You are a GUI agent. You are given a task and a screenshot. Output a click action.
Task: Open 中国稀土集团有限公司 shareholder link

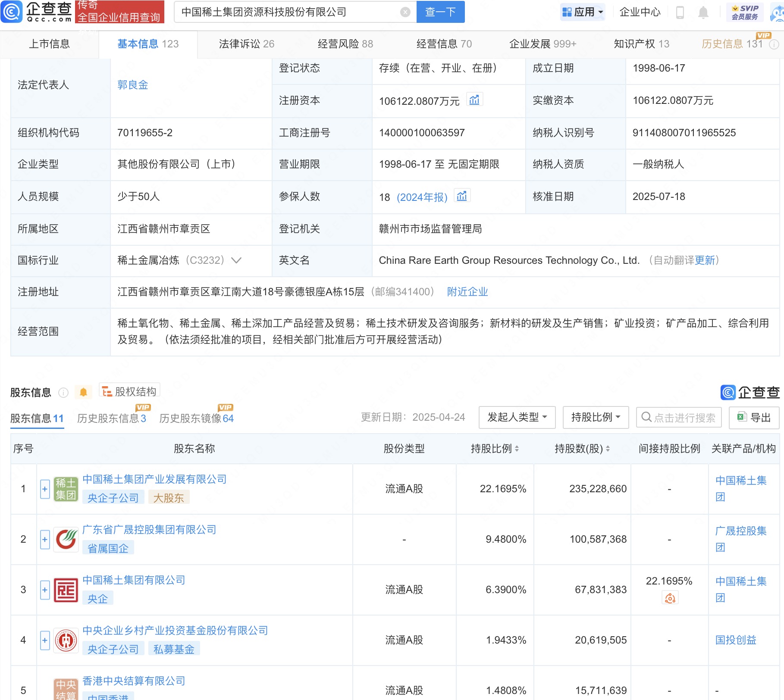pos(134,580)
